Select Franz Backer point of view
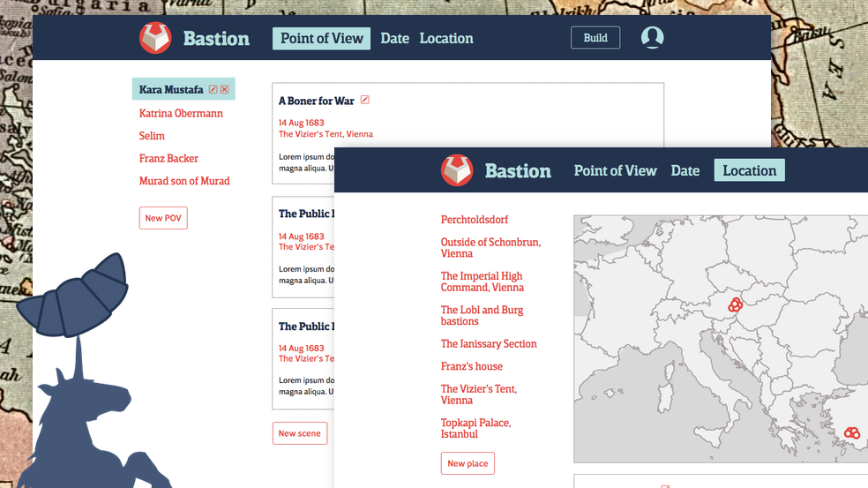868x488 pixels. pos(168,159)
